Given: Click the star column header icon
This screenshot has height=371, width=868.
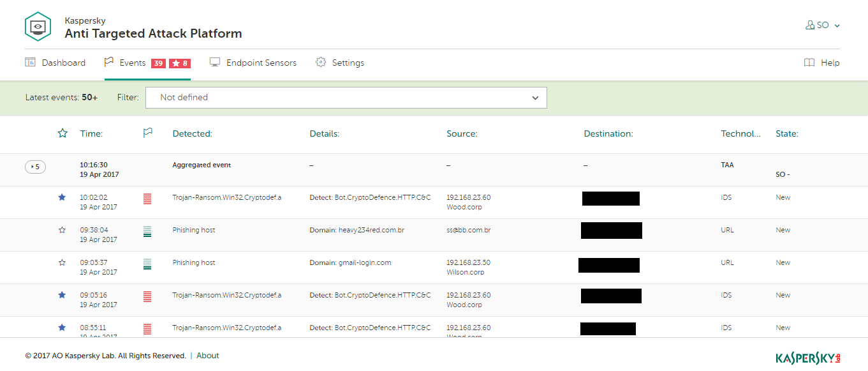Looking at the screenshot, I should coord(63,133).
